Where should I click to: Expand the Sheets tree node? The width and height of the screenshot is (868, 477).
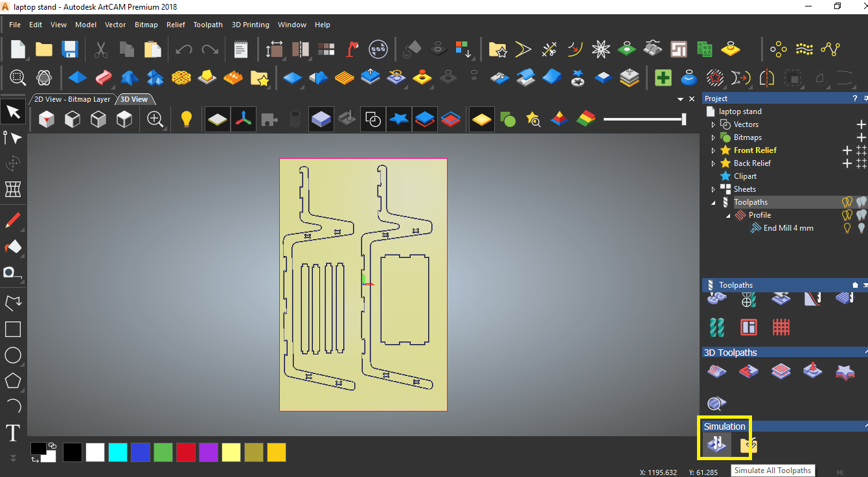714,189
